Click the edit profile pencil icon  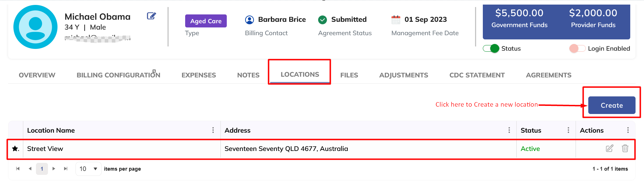click(x=151, y=16)
